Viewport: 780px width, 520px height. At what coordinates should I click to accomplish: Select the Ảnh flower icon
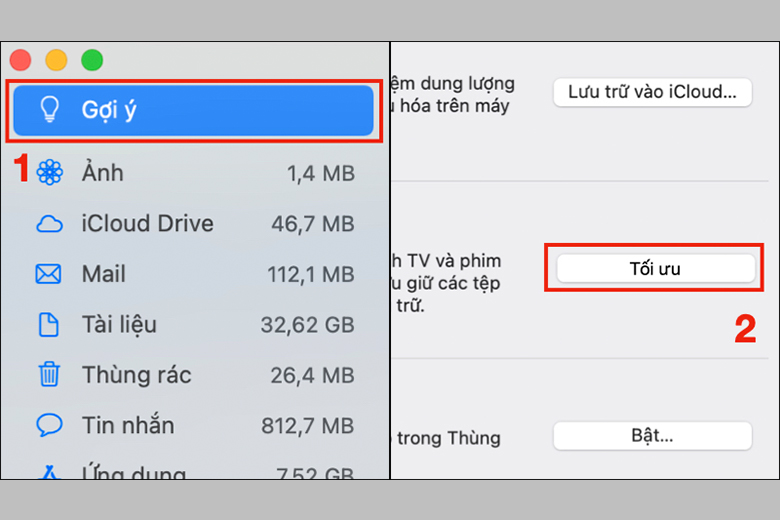pyautogui.click(x=49, y=173)
